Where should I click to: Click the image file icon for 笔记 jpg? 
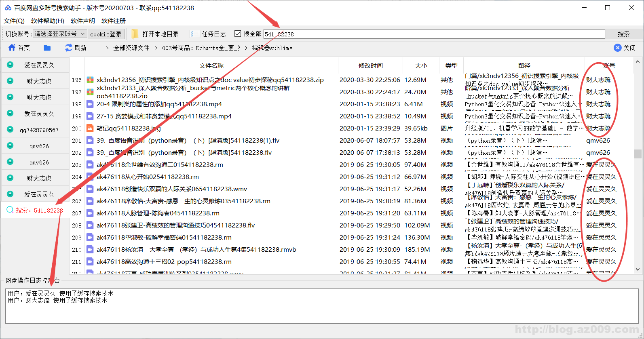click(x=90, y=128)
